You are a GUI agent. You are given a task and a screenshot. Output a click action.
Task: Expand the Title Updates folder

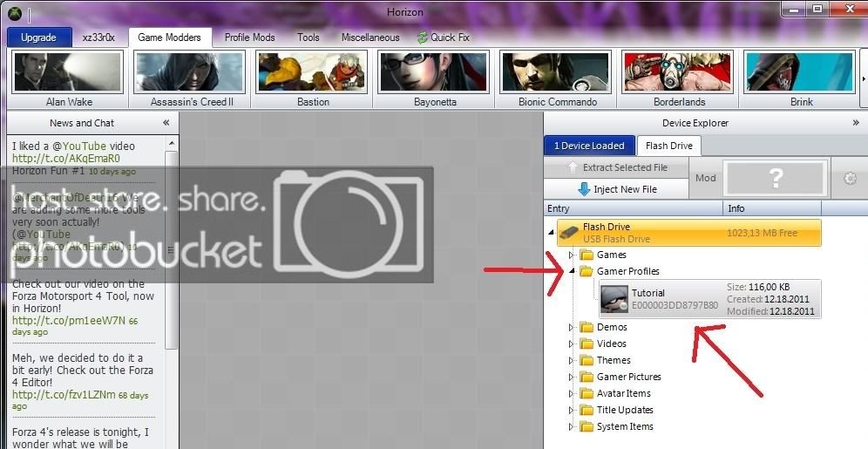pos(571,411)
